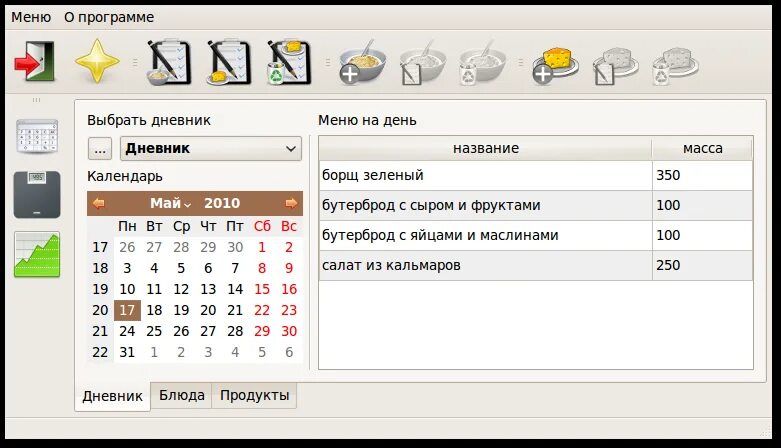Click the weight scale icon in the sidebar
The image size is (781, 448).
point(37,195)
